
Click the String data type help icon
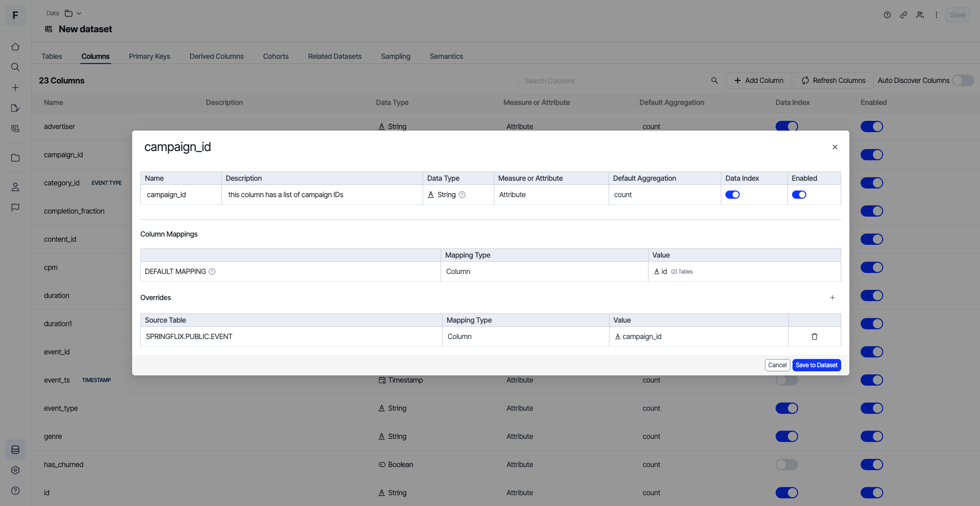462,195
